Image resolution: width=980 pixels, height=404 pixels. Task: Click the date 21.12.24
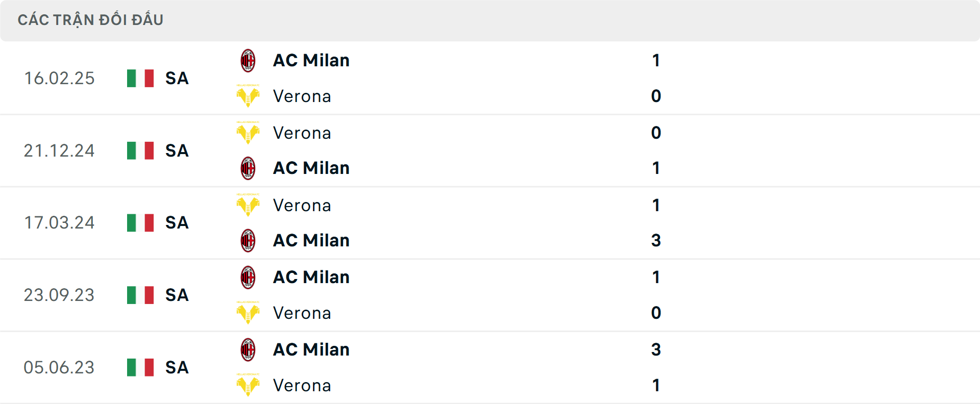[x=59, y=150]
